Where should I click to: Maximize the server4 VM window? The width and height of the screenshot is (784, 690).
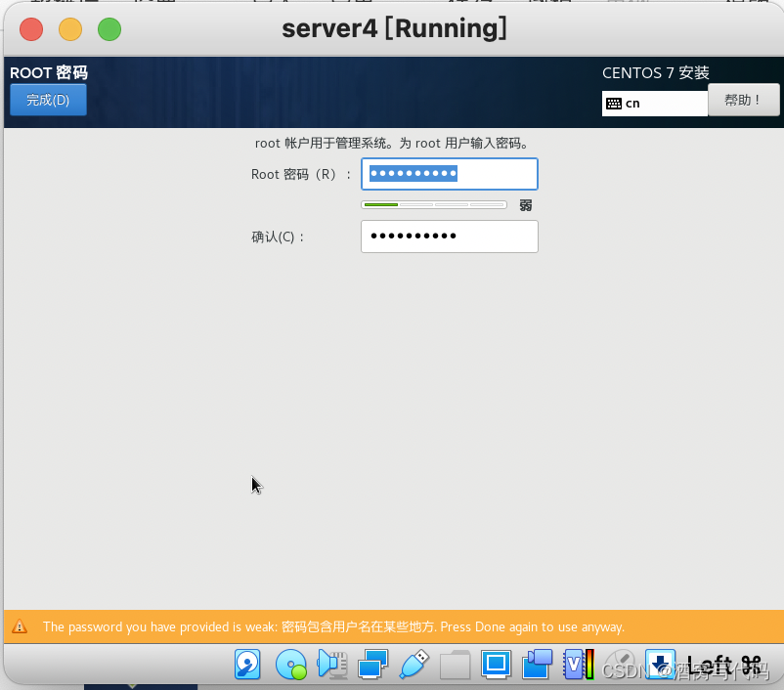coord(109,29)
